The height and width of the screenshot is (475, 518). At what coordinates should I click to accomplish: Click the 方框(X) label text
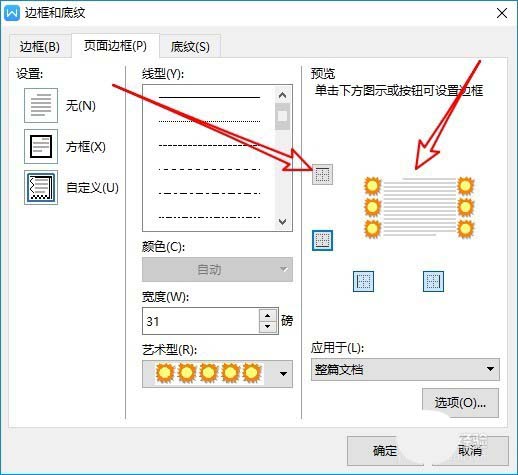point(86,147)
